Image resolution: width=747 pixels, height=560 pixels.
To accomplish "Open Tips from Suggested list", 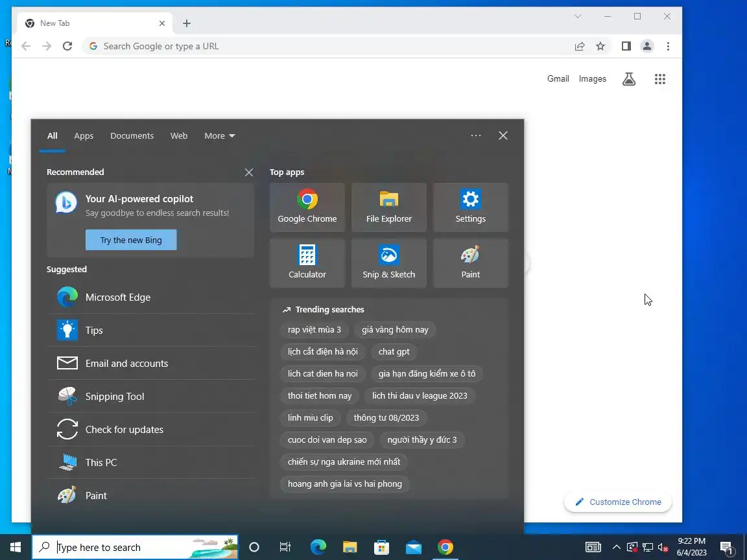I will (x=150, y=330).
